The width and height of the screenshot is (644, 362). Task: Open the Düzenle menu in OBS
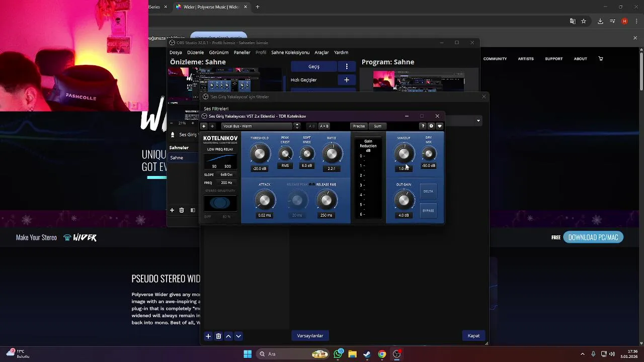click(195, 52)
